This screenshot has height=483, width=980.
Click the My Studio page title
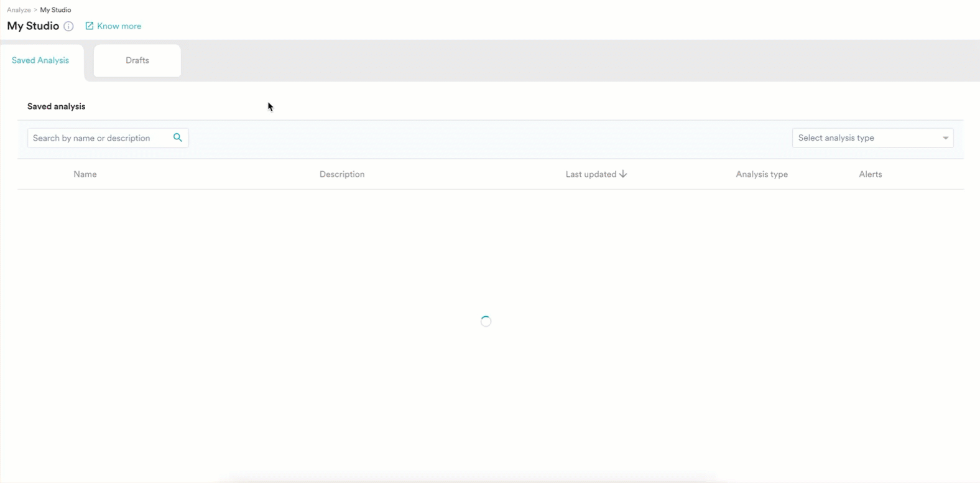tap(33, 26)
